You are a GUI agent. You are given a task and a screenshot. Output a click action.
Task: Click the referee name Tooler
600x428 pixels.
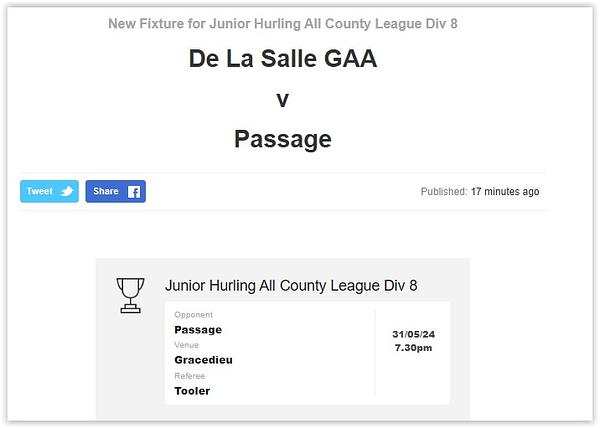click(x=192, y=391)
